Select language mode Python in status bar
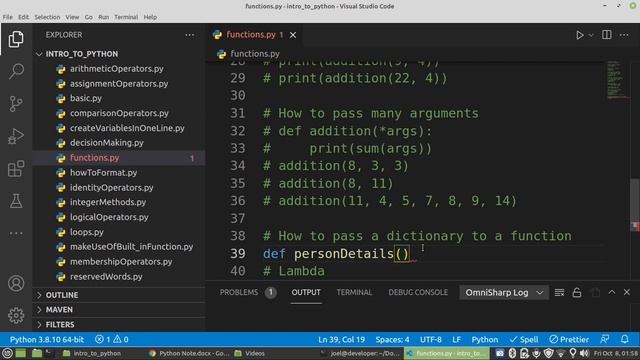640x360 pixels. 484,340
